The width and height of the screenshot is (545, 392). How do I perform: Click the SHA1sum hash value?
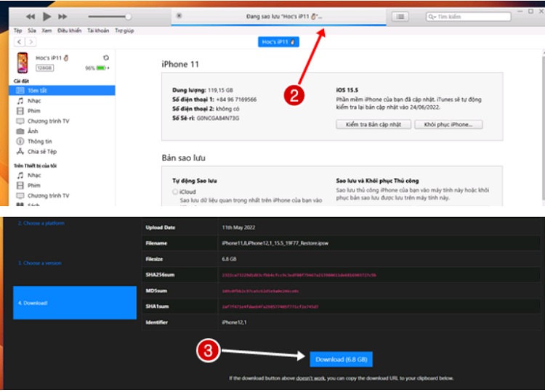tap(270, 306)
